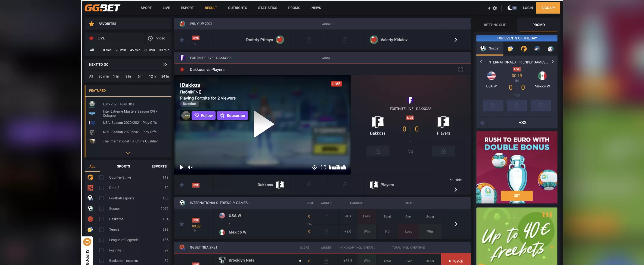This screenshot has height=265, width=644.
Task: Filter next to go by 6 hr
Action: (x=141, y=76)
